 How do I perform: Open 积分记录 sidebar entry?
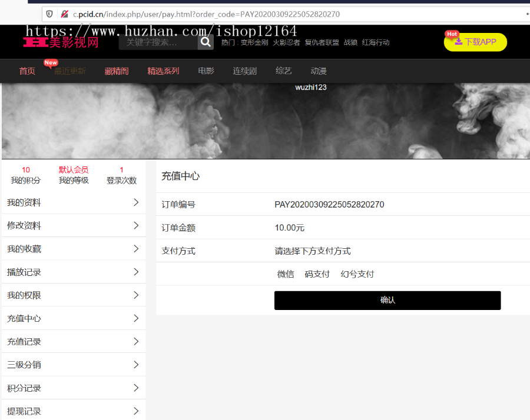tap(74, 388)
